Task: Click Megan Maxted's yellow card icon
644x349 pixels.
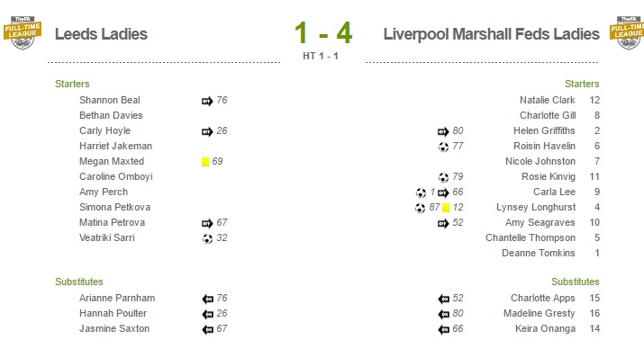Action: click(x=205, y=162)
